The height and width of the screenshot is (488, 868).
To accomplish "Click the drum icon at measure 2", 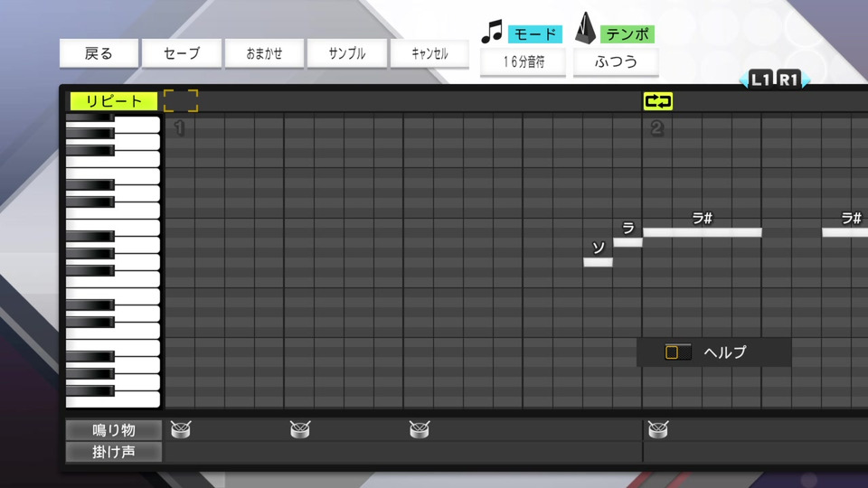I will click(657, 429).
